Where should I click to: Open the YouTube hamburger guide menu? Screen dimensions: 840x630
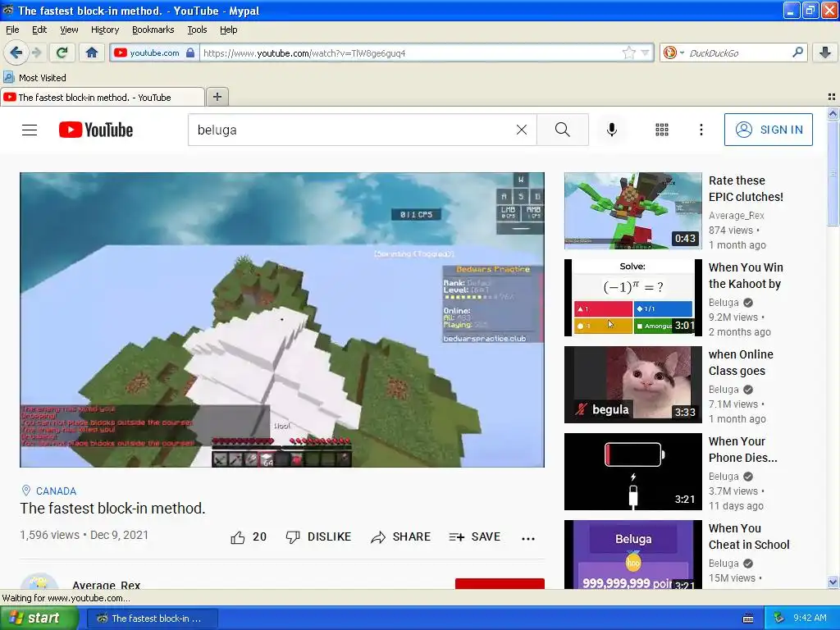click(30, 130)
